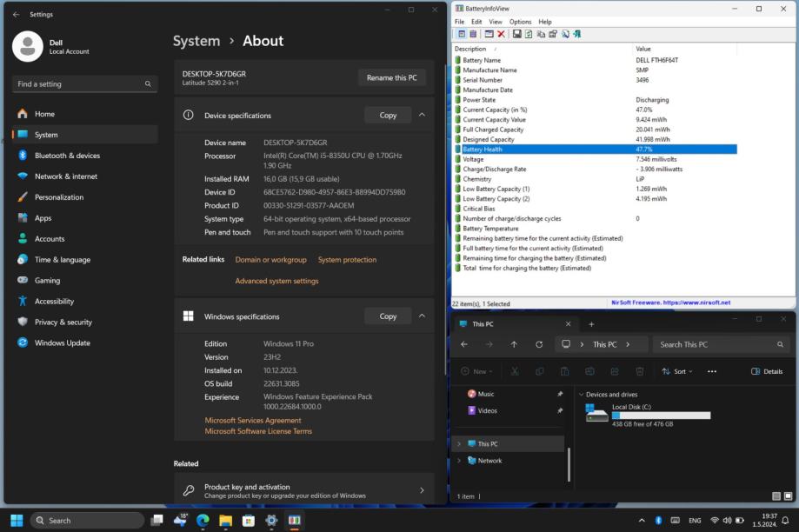
Task: Click the Save icon in BatteryInfoView toolbar
Action: [516, 34]
